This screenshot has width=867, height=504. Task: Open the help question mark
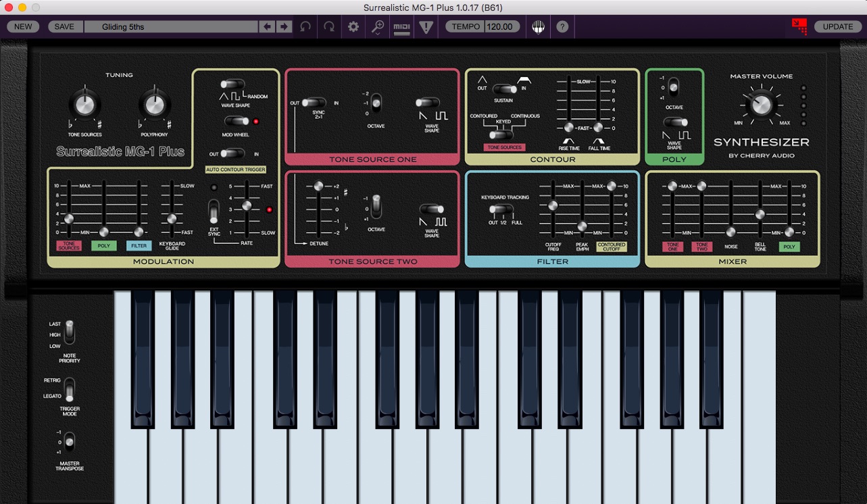pyautogui.click(x=562, y=27)
